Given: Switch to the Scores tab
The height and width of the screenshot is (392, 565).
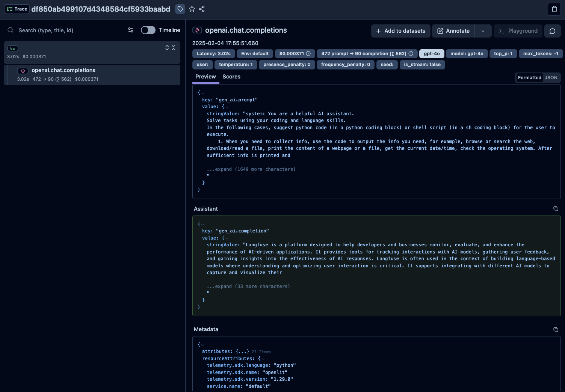Looking at the screenshot, I should 231,77.
